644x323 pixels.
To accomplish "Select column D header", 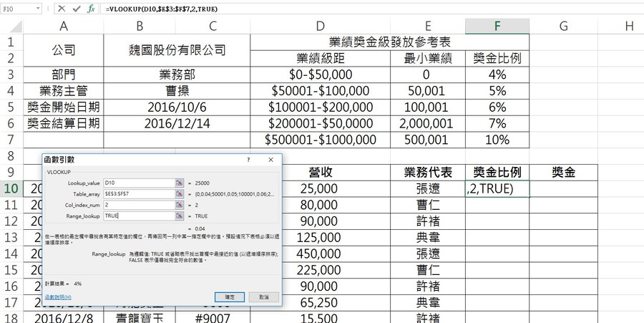I will [320, 26].
